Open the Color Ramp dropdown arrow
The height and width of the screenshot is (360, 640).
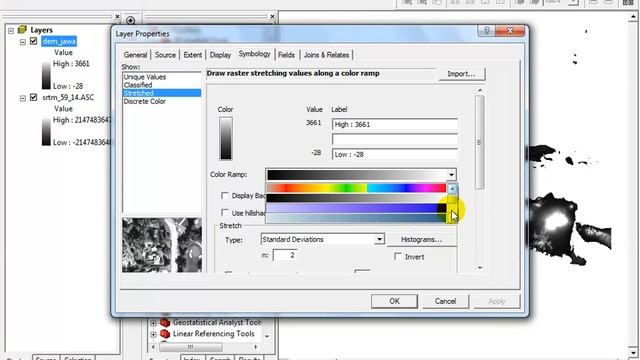point(451,175)
